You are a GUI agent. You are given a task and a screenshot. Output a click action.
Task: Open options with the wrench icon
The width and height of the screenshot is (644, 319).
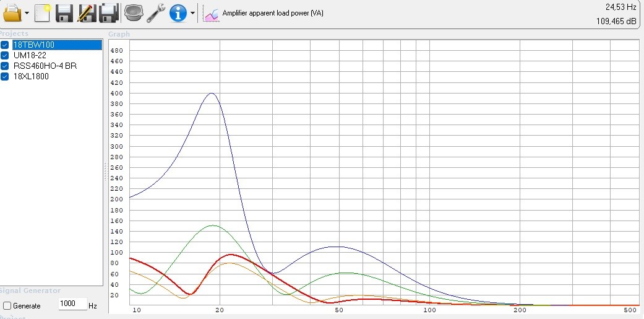(x=155, y=12)
